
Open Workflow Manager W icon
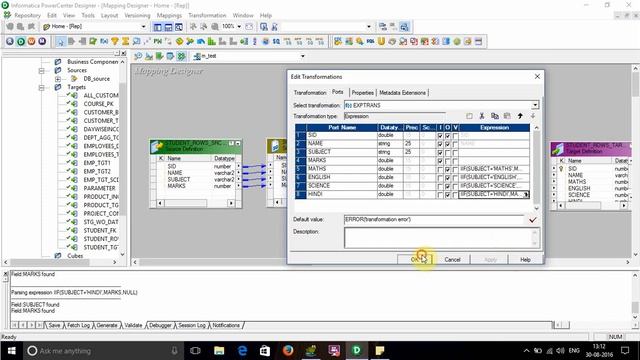(x=31, y=41)
